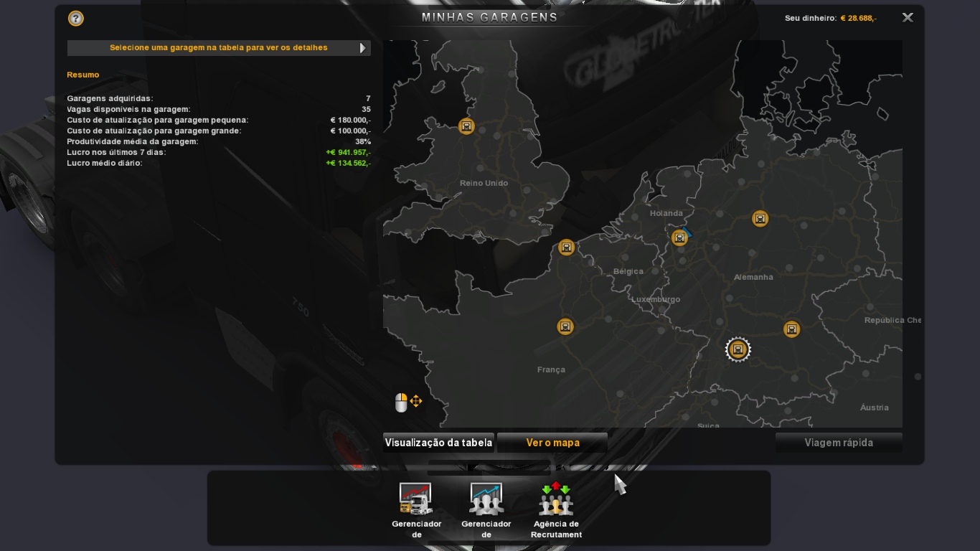
Task: Click the Luxemburgo label on the map
Action: pyautogui.click(x=655, y=299)
